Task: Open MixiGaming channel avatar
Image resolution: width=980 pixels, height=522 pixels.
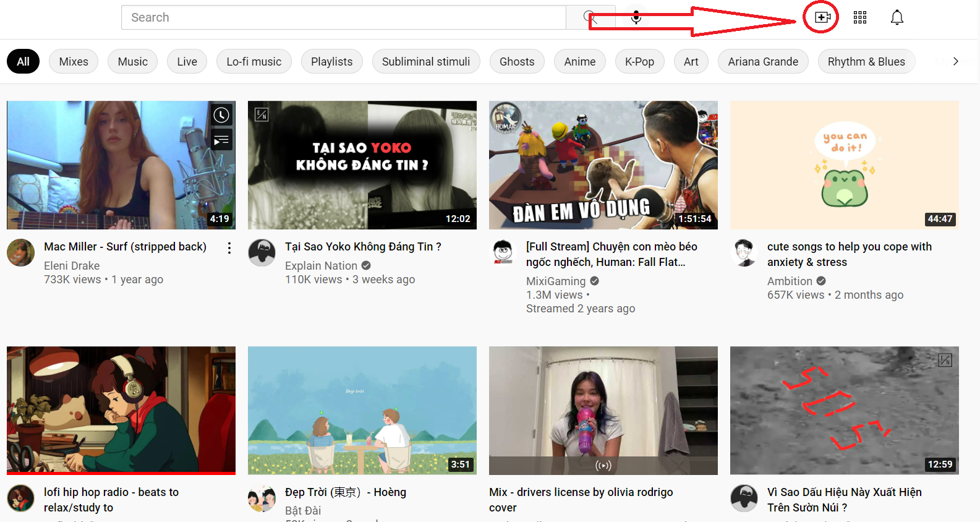Action: coord(503,252)
